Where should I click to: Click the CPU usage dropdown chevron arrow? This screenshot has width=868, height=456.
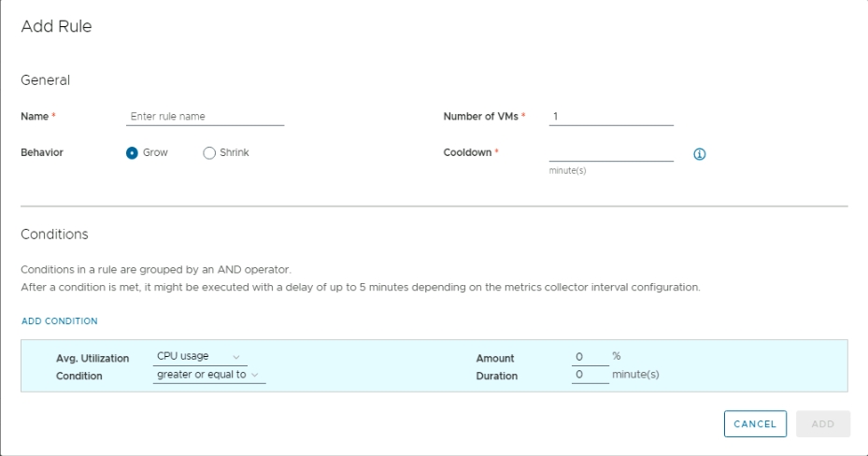(236, 357)
